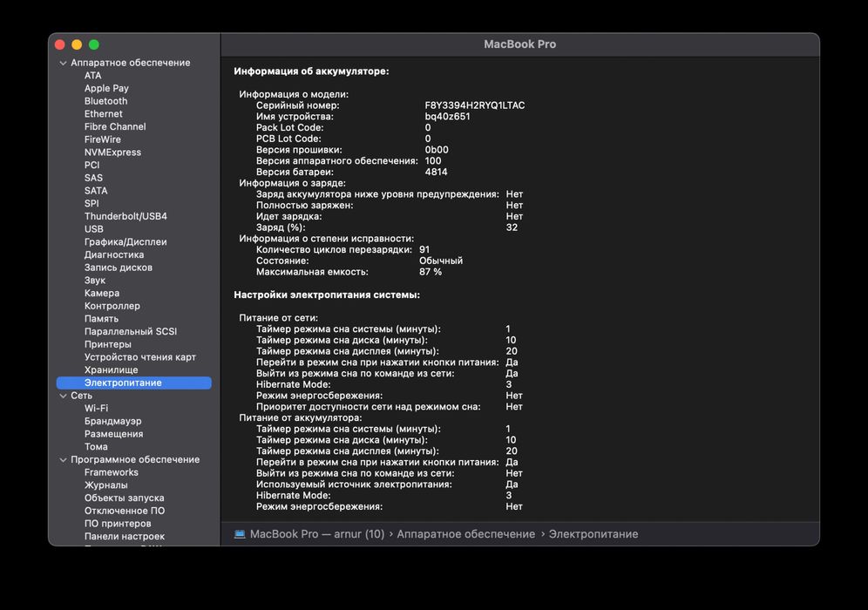This screenshot has width=868, height=610.
Task: Select Параллельный SCSI entry
Action: click(131, 331)
